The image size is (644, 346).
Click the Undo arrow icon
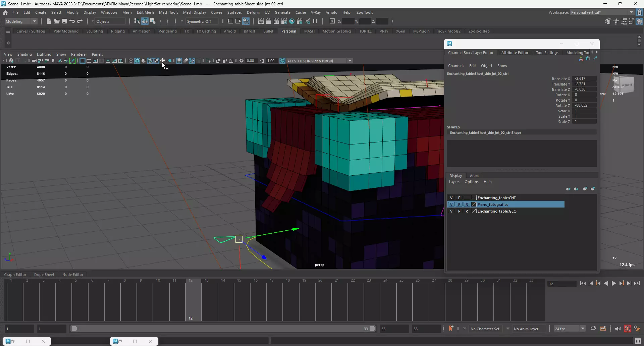(x=72, y=21)
